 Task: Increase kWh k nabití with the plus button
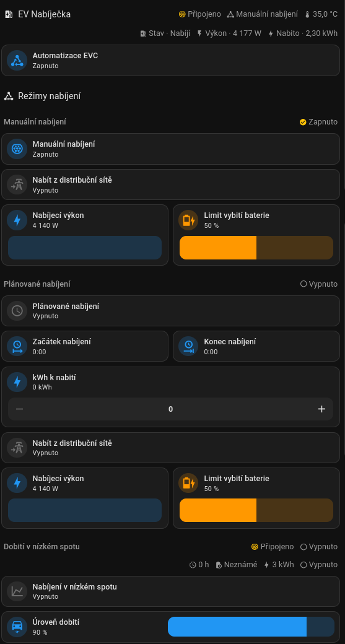321,409
